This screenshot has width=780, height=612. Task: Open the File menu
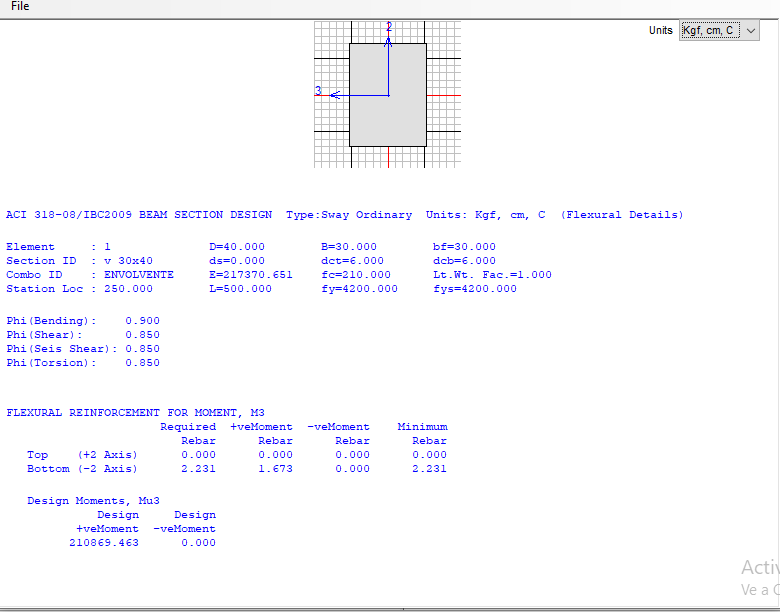point(20,7)
